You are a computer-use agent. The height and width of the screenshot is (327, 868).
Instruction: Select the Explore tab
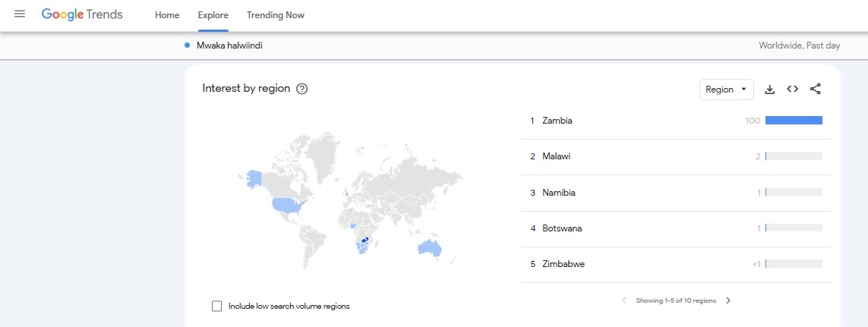213,15
